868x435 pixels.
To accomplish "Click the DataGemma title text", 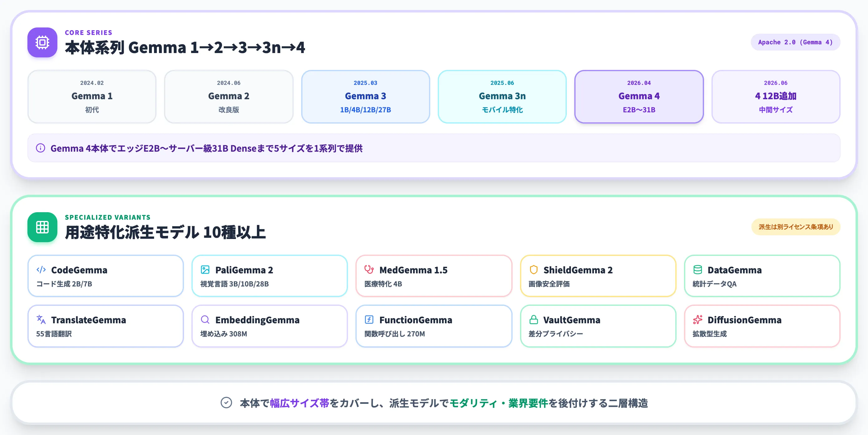I will [735, 270].
